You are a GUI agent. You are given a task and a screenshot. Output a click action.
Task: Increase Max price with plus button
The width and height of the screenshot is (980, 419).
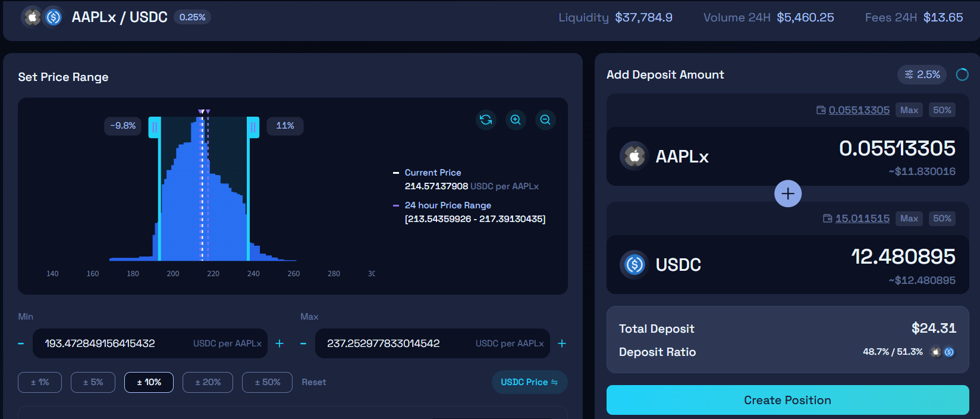(562, 343)
